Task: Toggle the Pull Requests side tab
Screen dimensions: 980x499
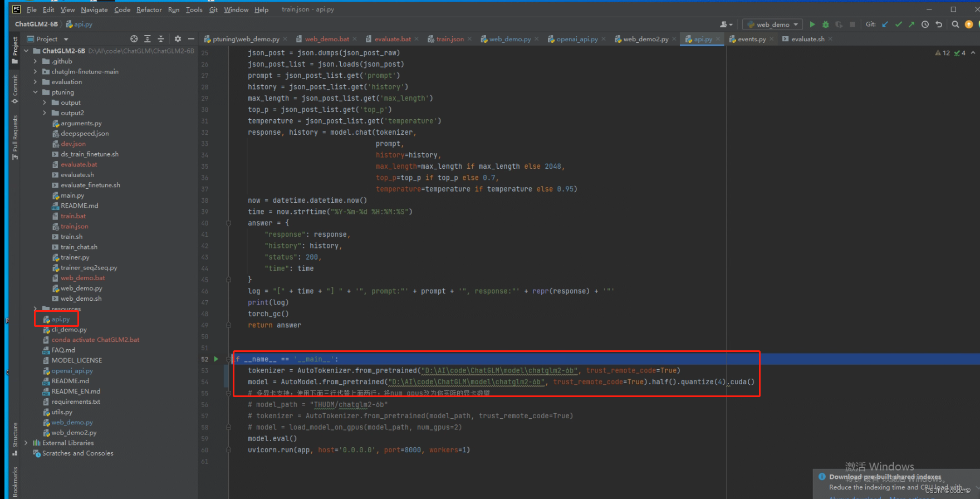Action: [x=15, y=138]
